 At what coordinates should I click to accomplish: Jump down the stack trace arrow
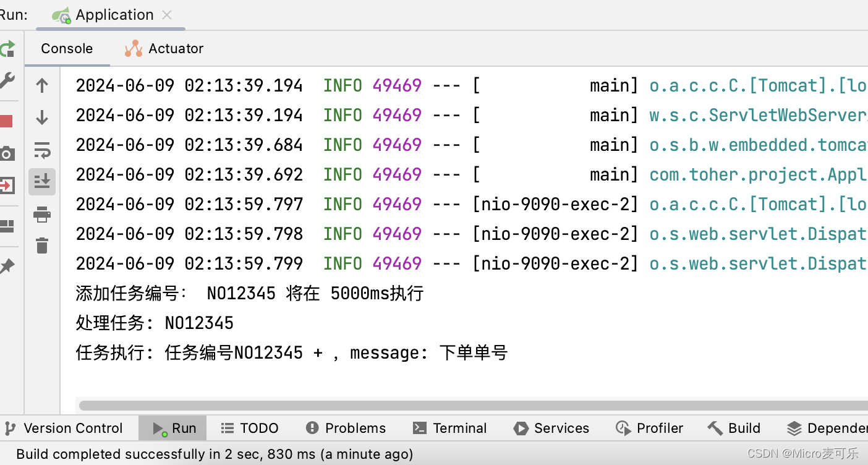(42, 117)
